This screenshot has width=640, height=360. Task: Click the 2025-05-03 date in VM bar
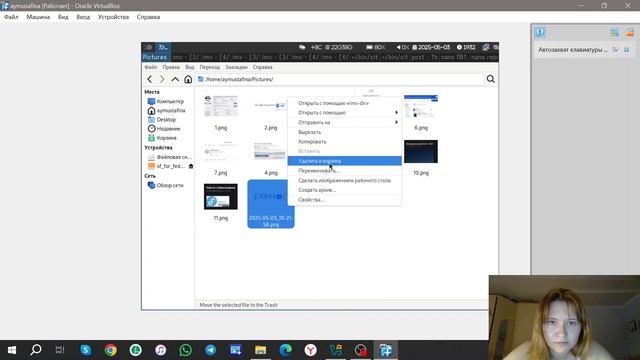click(x=431, y=47)
